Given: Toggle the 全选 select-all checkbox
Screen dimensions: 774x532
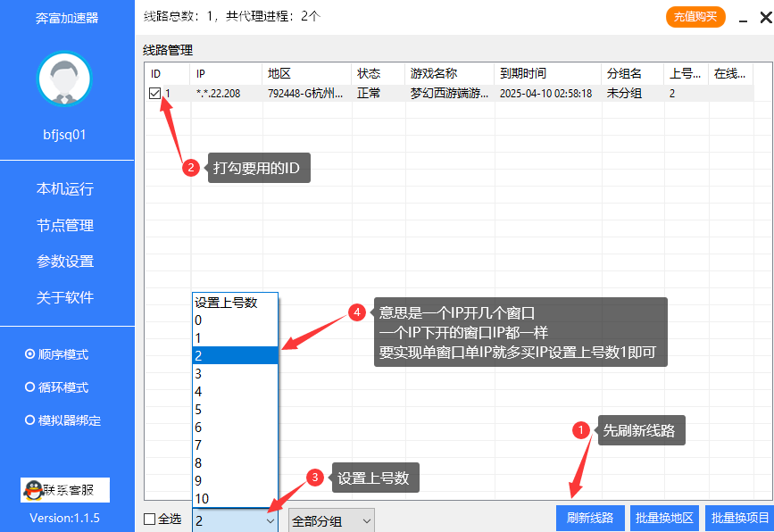Looking at the screenshot, I should click(x=150, y=519).
